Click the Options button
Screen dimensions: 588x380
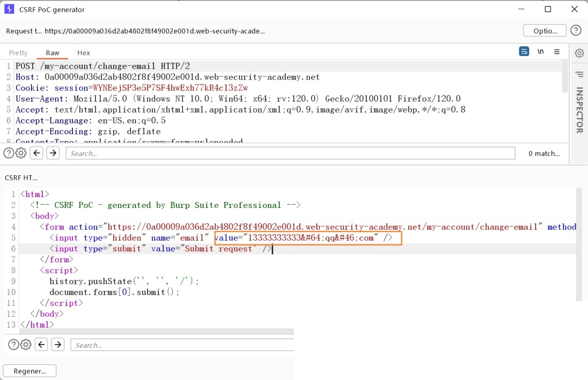click(545, 31)
